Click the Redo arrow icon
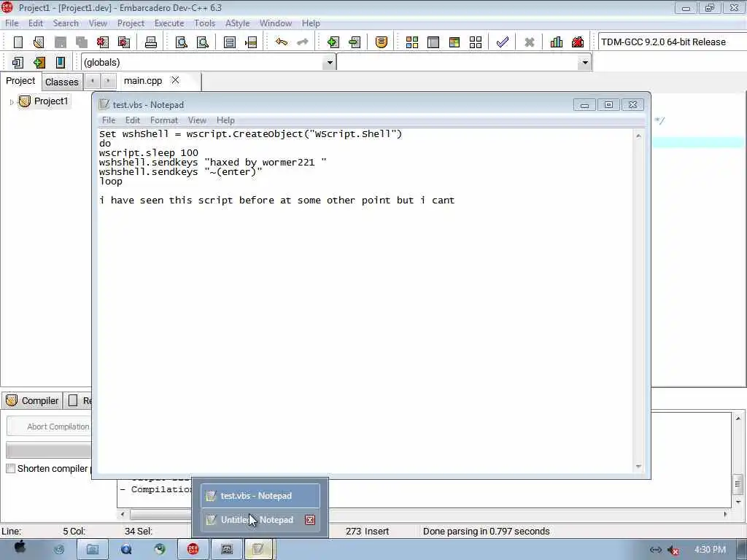747x560 pixels. (x=303, y=42)
